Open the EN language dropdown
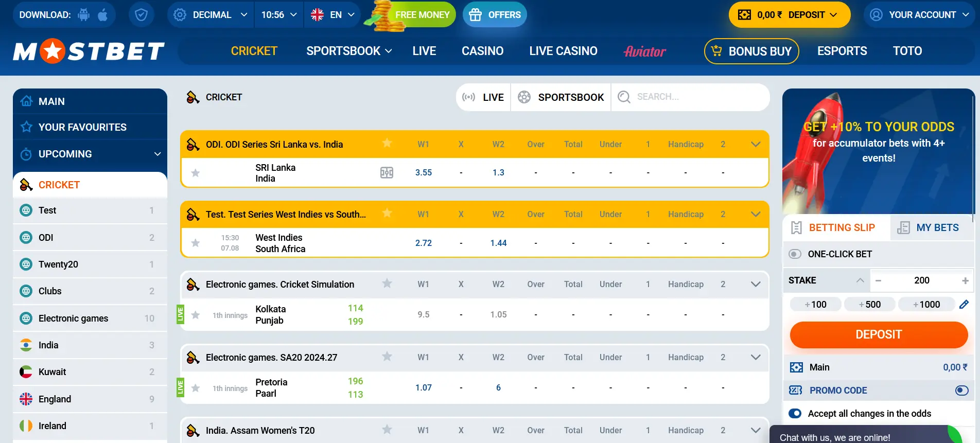 coord(332,15)
